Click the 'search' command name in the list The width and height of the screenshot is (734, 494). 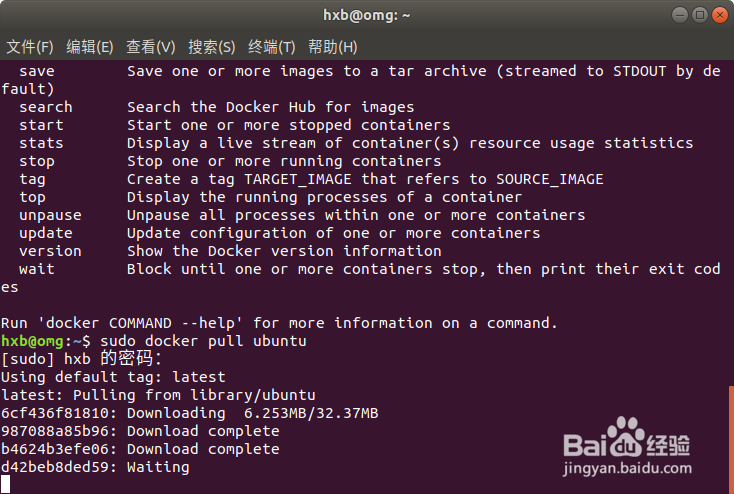pyautogui.click(x=46, y=107)
